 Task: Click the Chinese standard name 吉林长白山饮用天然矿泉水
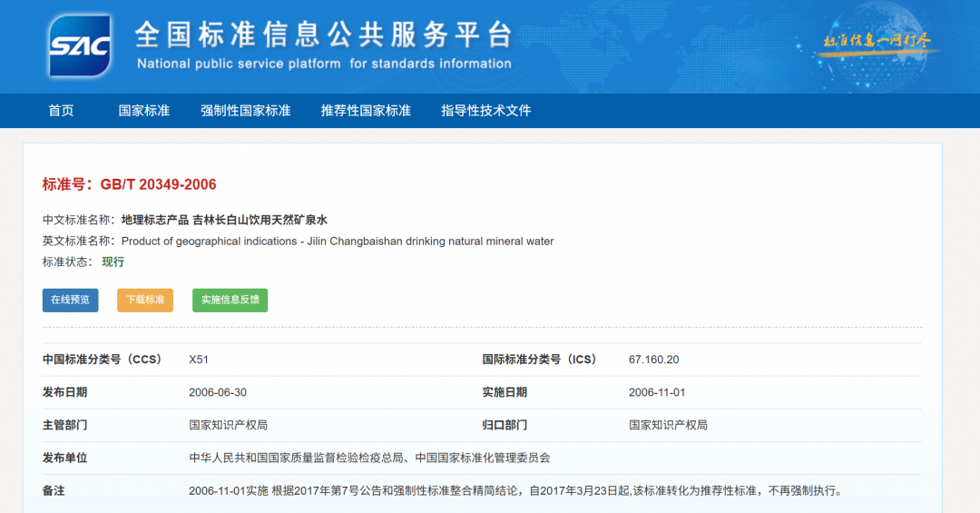224,220
